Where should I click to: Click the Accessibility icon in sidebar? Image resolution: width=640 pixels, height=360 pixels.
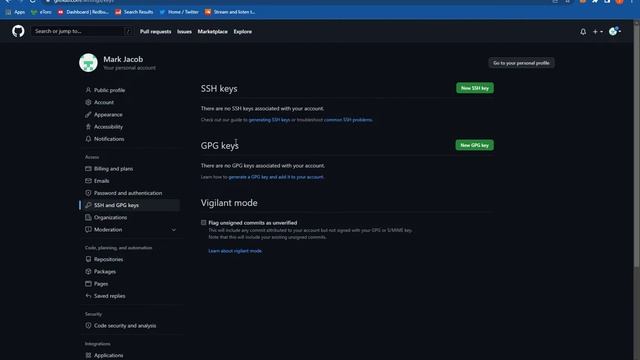pyautogui.click(x=88, y=127)
